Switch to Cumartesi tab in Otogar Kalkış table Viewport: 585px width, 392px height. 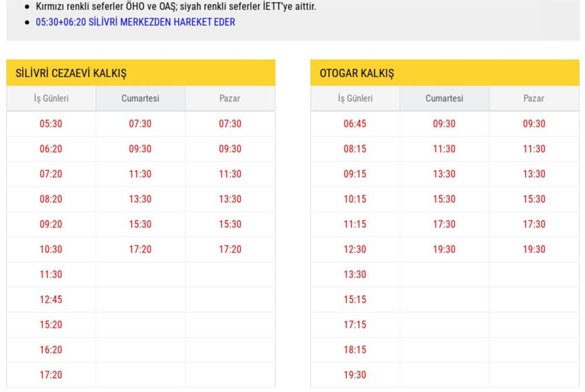coord(445,98)
